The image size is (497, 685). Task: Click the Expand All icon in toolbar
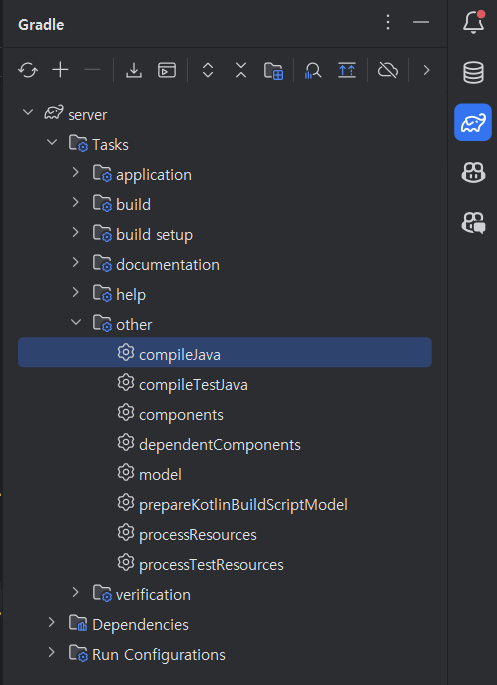point(208,70)
